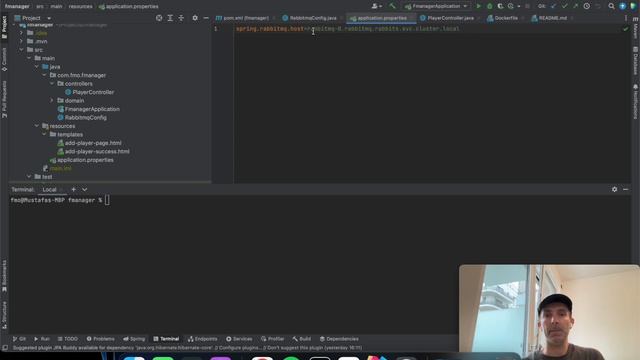Open Spring tool window

tap(134, 339)
